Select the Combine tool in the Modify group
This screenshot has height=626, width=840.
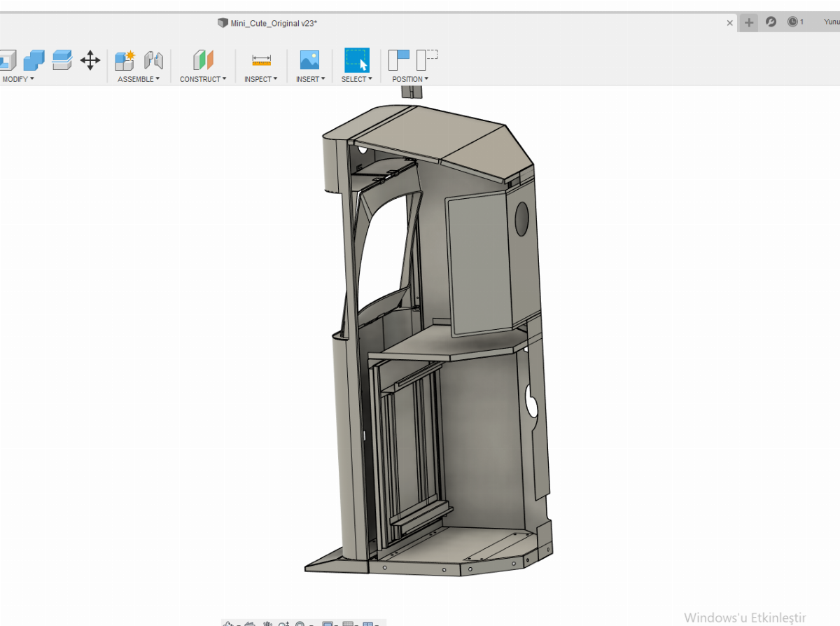click(34, 60)
